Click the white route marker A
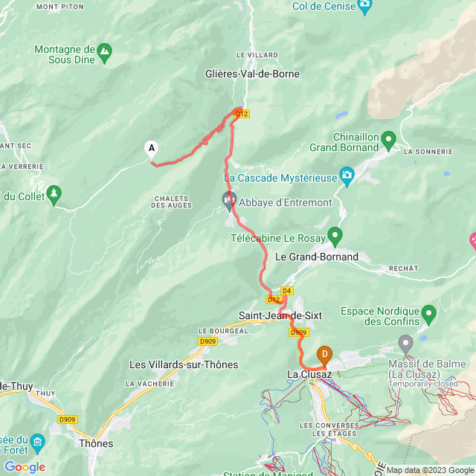 point(151,150)
